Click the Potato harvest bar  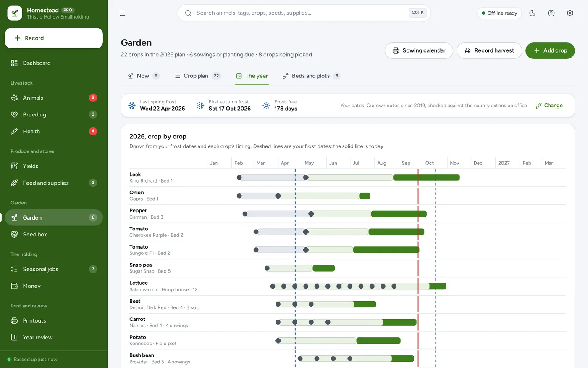378,341
